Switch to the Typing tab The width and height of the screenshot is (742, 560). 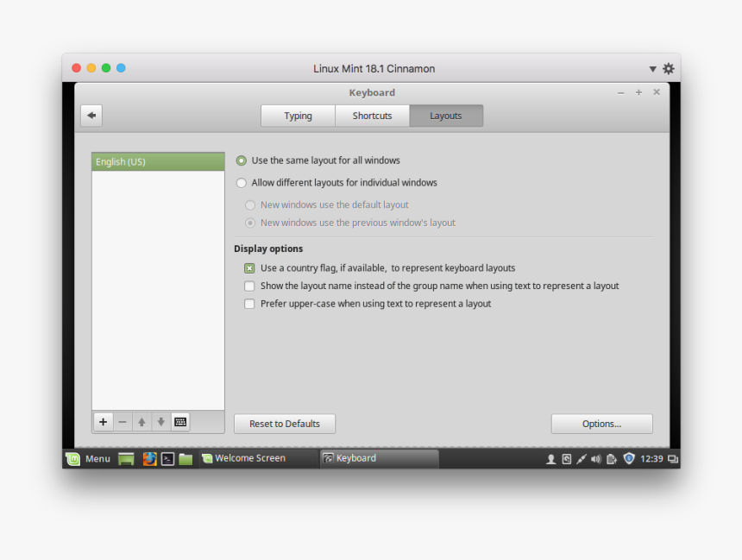click(298, 115)
